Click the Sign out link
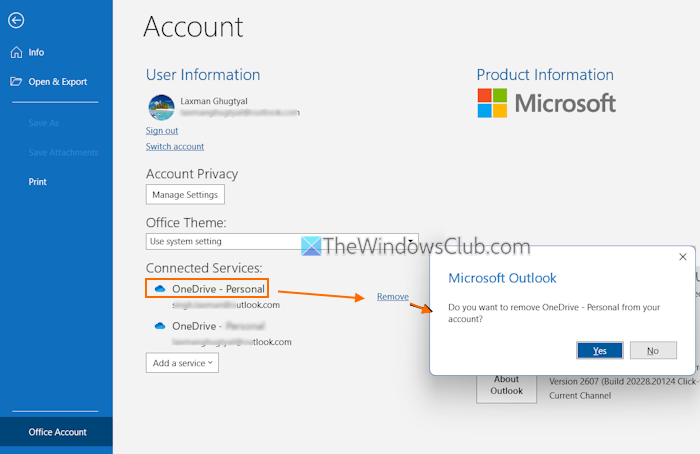The width and height of the screenshot is (700, 454). pos(162,130)
